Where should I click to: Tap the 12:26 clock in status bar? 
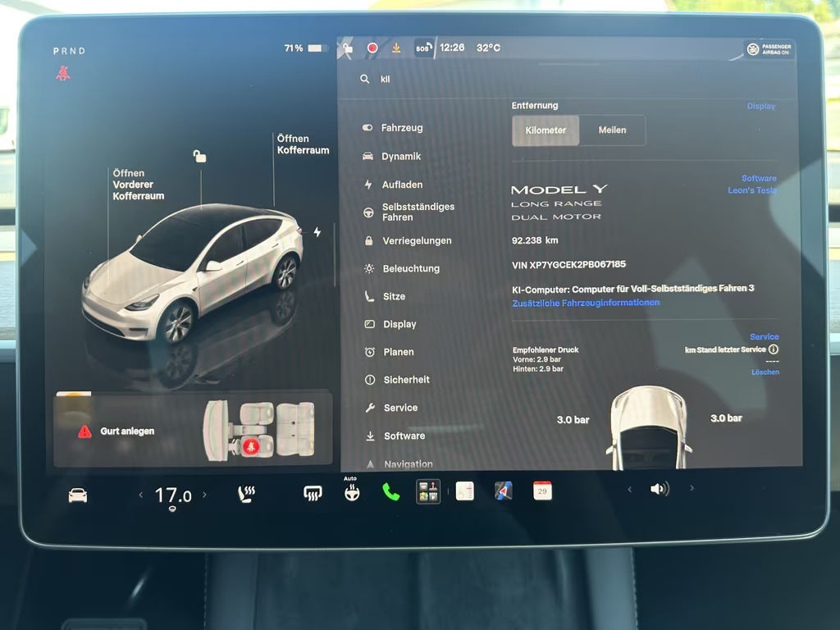452,48
